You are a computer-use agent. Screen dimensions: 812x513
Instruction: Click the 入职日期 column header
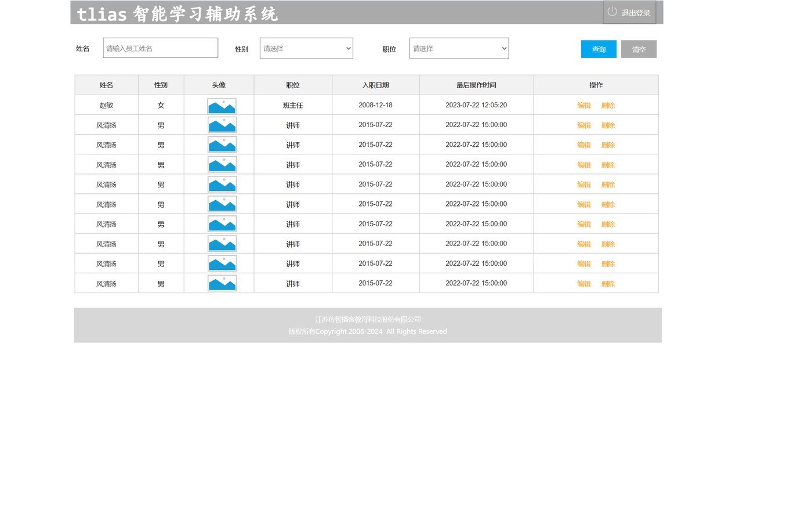tap(375, 85)
